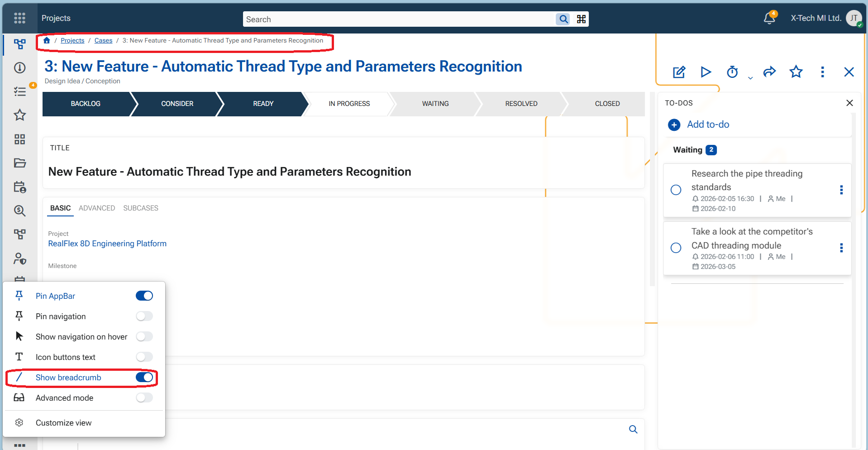This screenshot has width=868, height=450.
Task: Disable the Pin AppBar toggle
Action: (x=144, y=296)
